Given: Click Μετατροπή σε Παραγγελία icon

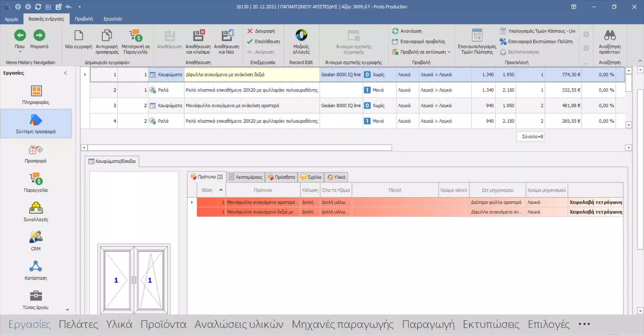Looking at the screenshot, I should point(136,36).
